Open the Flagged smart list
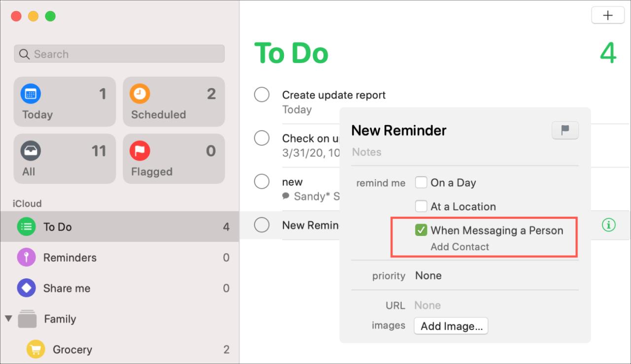The image size is (631, 364). [174, 159]
